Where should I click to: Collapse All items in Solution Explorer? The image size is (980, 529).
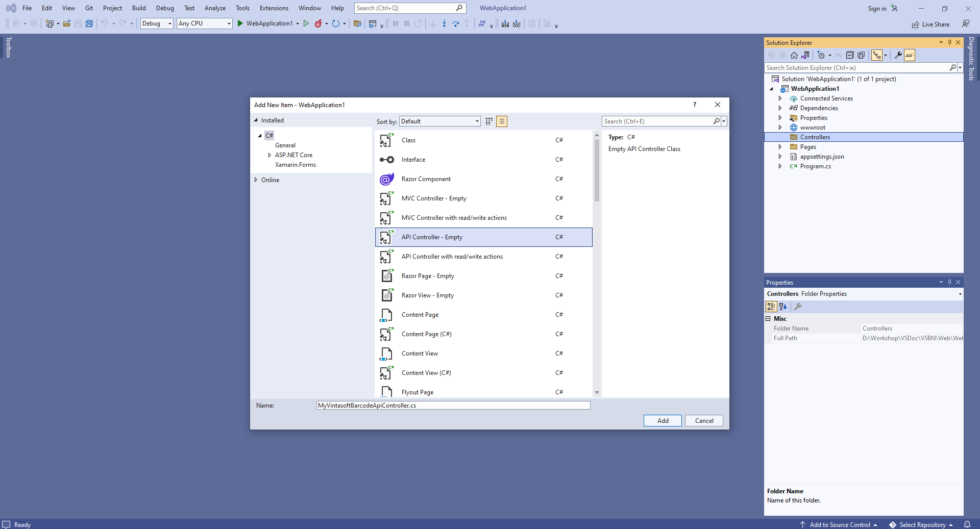click(850, 55)
